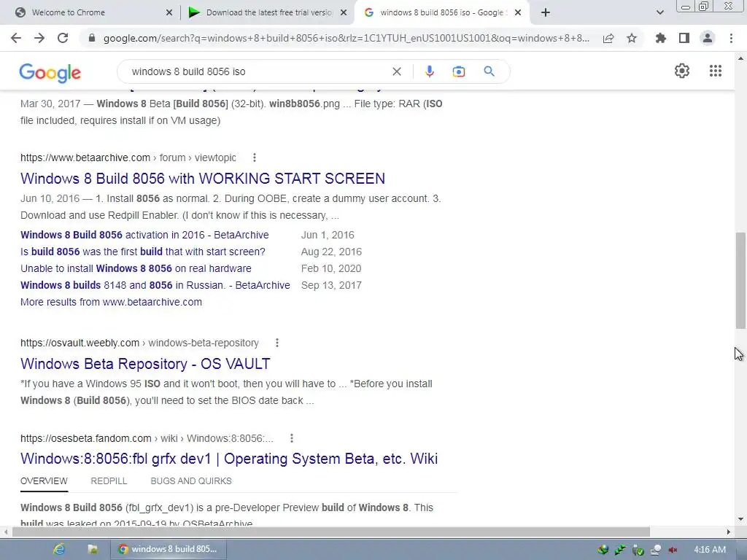Close the Download latest free trial tab
747x560 pixels.
click(344, 13)
